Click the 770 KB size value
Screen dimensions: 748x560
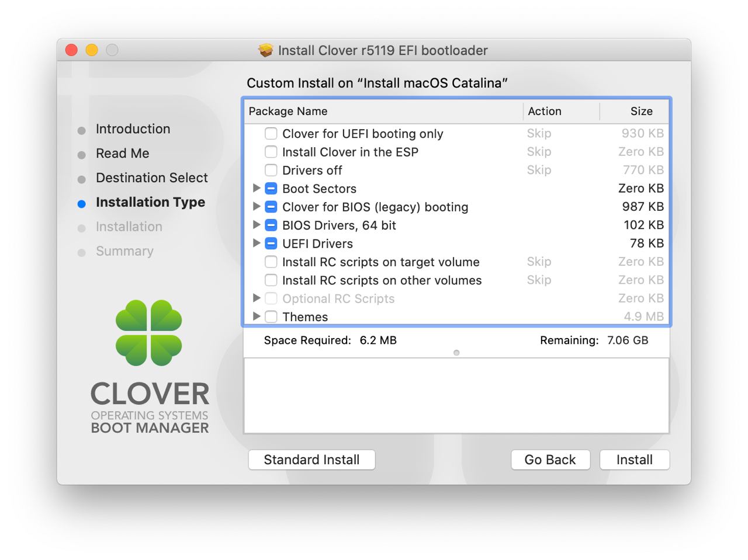coord(643,171)
